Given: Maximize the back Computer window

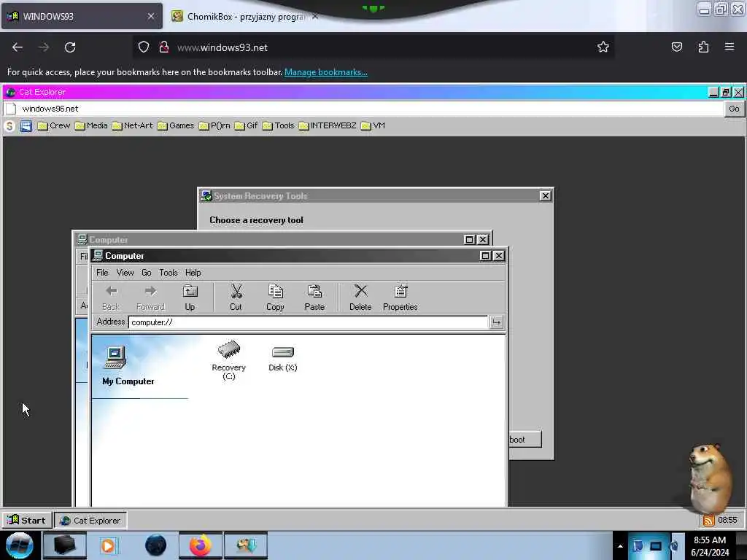Looking at the screenshot, I should pyautogui.click(x=469, y=239).
